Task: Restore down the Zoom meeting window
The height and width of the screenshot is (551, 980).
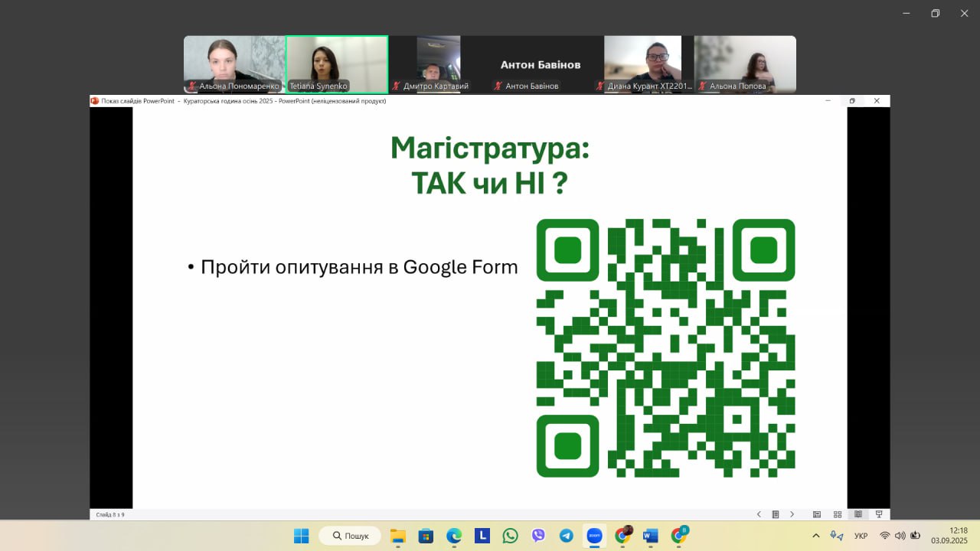Action: 935,13
